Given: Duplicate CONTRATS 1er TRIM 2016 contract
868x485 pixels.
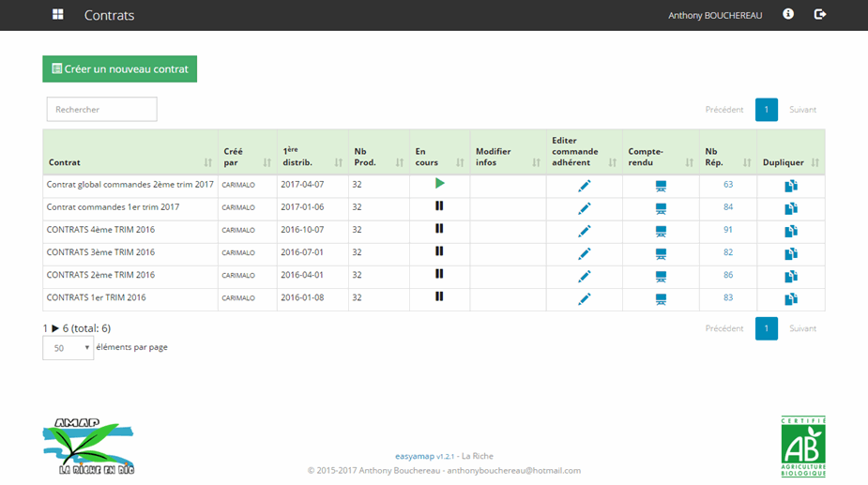Looking at the screenshot, I should click(790, 299).
